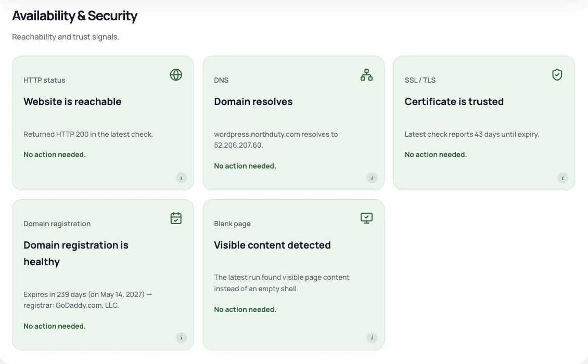
Task: Click the shield check icon on SSL / TLS card
Action: pyautogui.click(x=557, y=74)
